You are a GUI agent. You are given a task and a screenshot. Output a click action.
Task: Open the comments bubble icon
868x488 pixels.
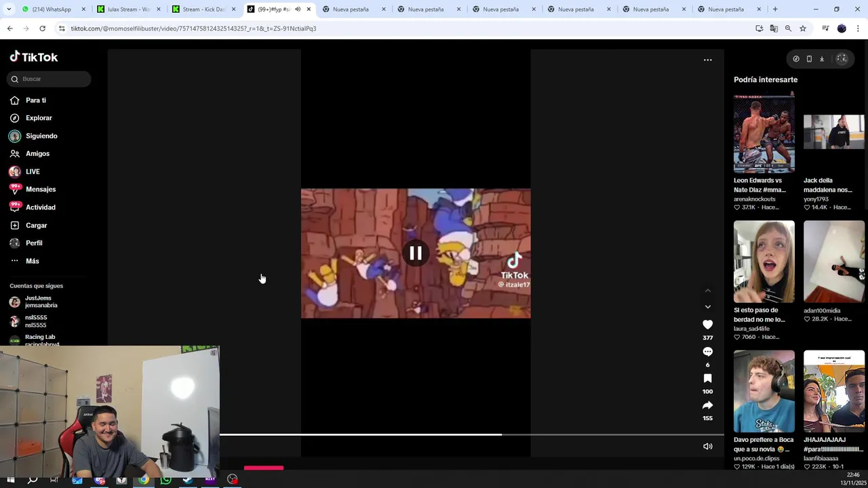pos(707,352)
